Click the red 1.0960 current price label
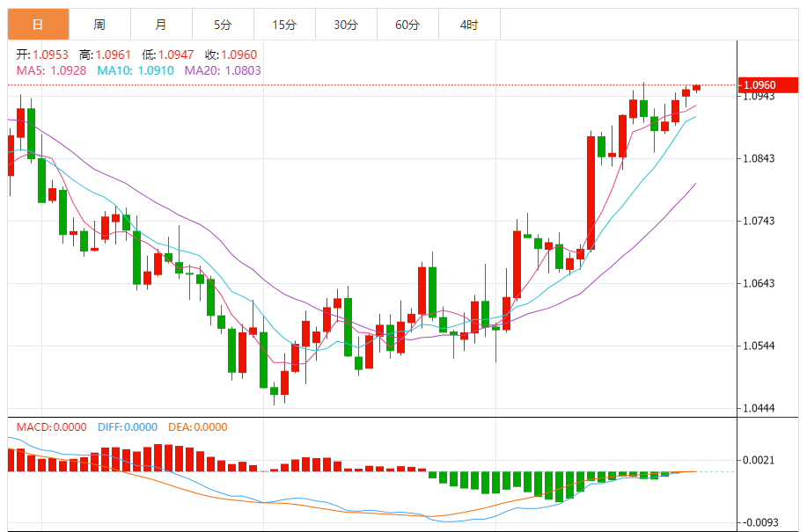Screen dimensions: 807x532 click(768, 84)
